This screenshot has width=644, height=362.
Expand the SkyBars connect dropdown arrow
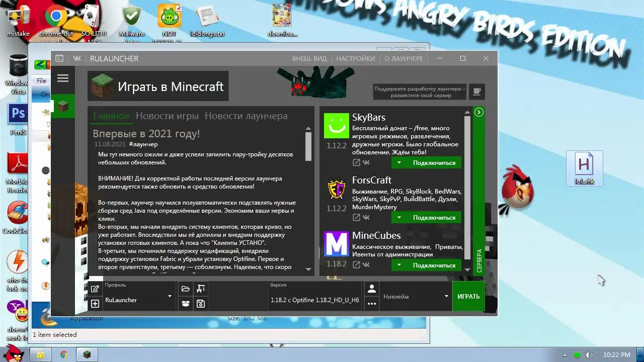399,162
